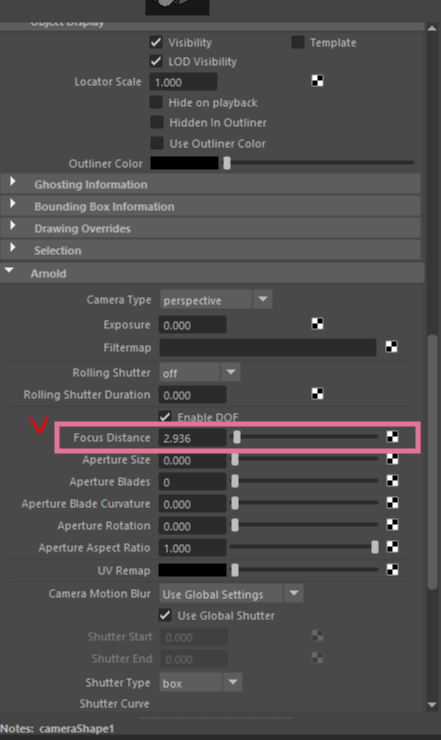
Task: Click the checker icon beside Aperture Blades
Action: tap(392, 481)
